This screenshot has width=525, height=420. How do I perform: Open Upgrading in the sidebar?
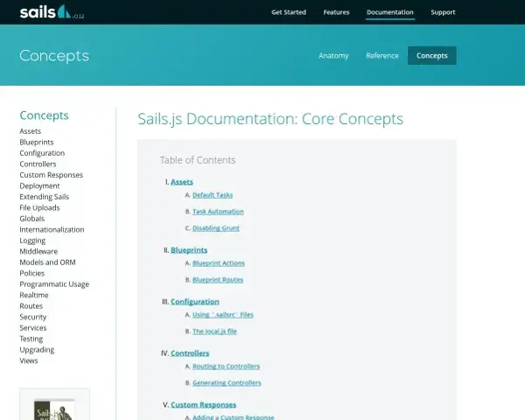(x=37, y=350)
